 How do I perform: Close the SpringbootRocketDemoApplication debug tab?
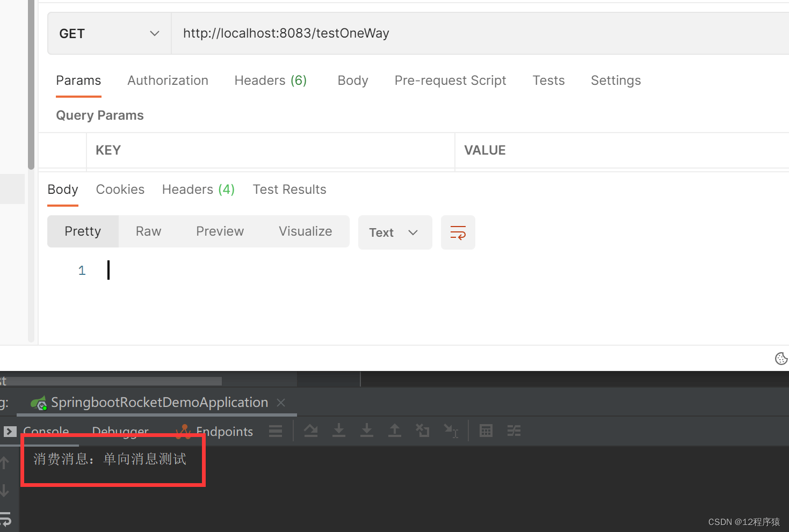click(x=281, y=403)
